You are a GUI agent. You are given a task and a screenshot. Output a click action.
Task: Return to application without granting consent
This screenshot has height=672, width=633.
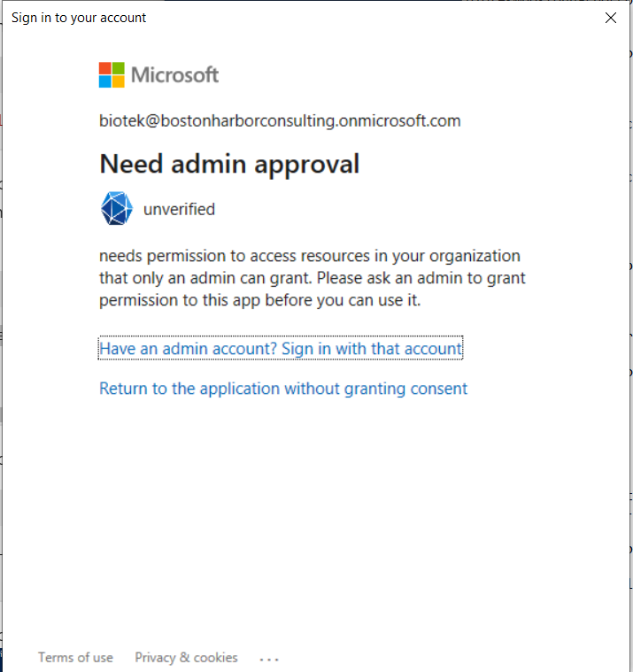point(283,389)
